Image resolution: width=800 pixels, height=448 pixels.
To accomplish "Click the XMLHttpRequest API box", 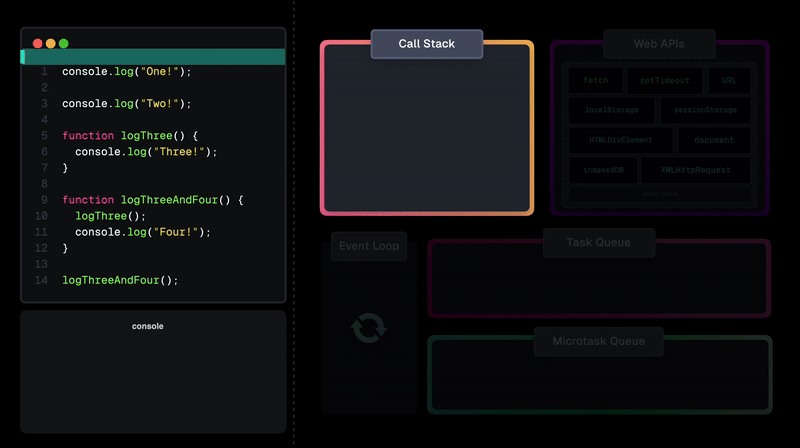I will (695, 170).
